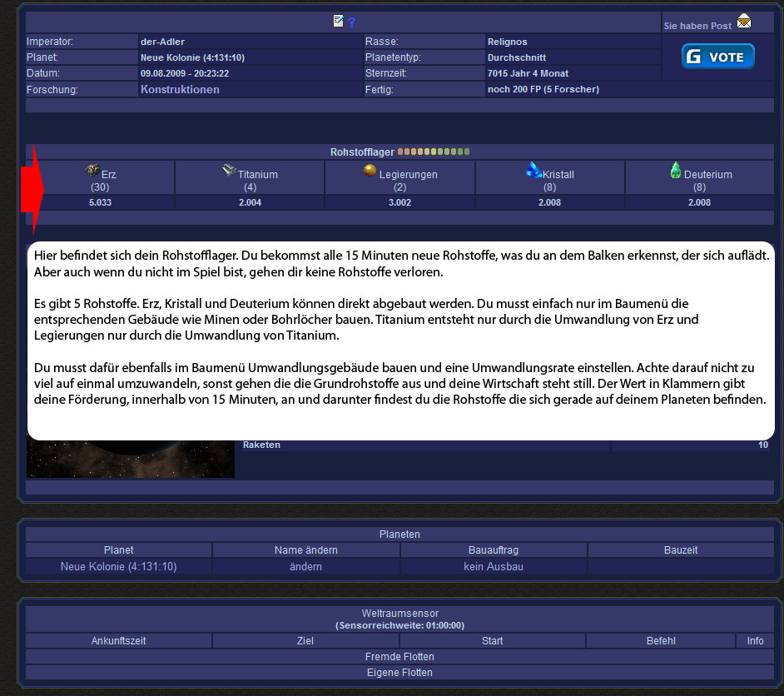This screenshot has height=696, width=784.
Task: Click the gold Legierungen sphere icon
Action: coord(370,170)
